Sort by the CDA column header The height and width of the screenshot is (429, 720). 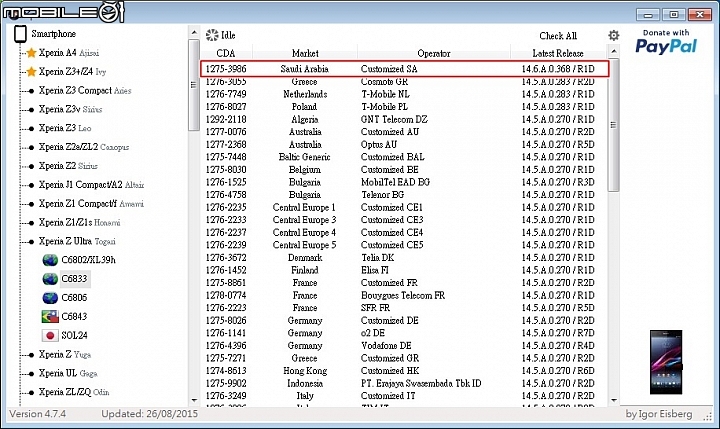[226, 53]
